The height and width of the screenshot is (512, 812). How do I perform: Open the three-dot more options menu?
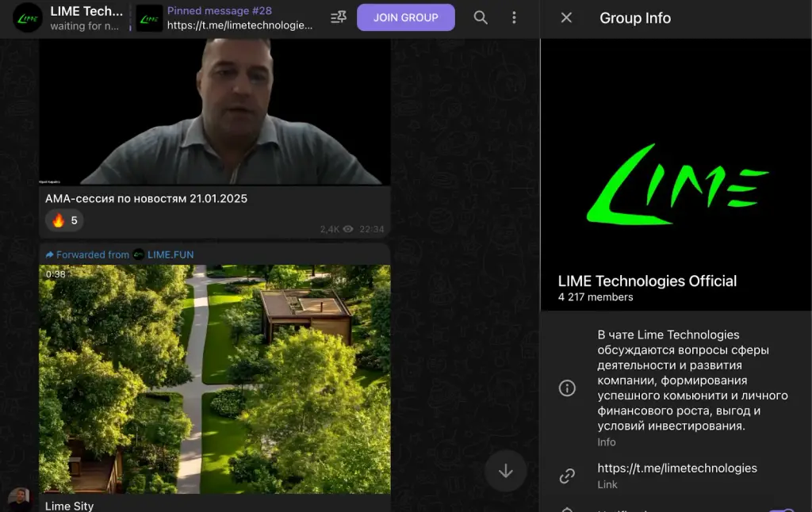[514, 17]
